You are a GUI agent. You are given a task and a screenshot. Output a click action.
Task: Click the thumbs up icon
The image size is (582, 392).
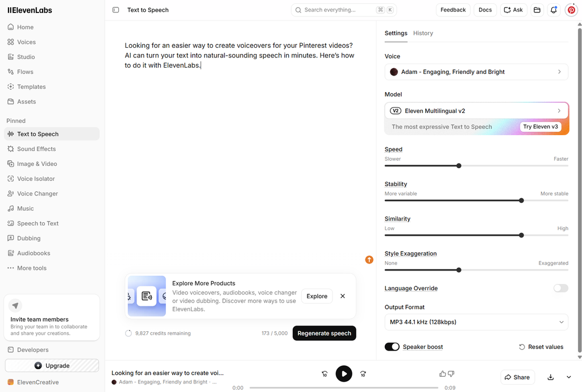(x=442, y=374)
